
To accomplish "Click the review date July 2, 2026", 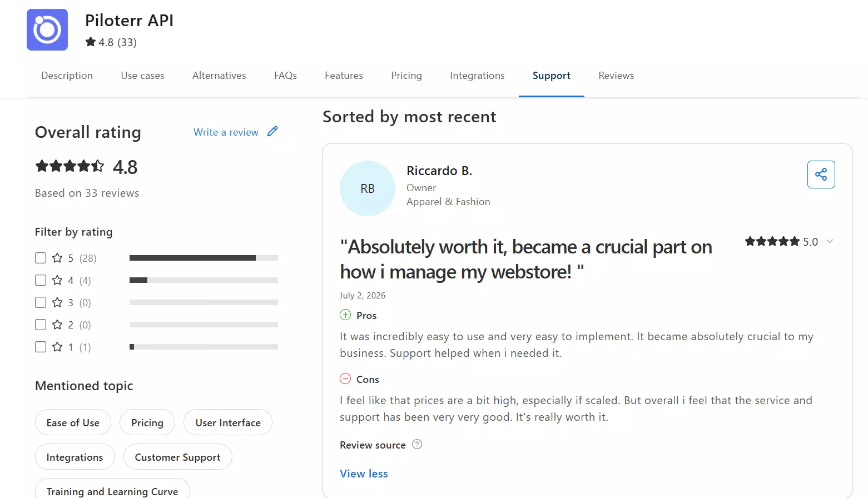I will pos(363,295).
